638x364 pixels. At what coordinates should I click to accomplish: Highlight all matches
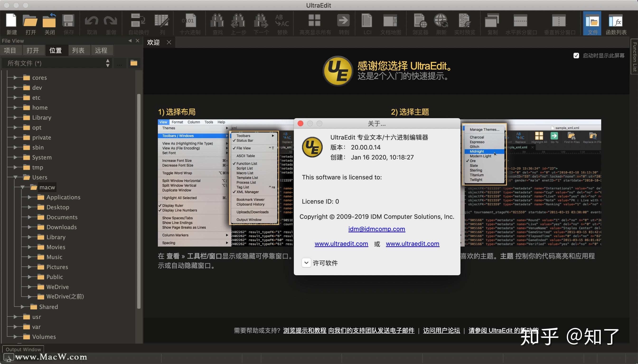tap(314, 24)
